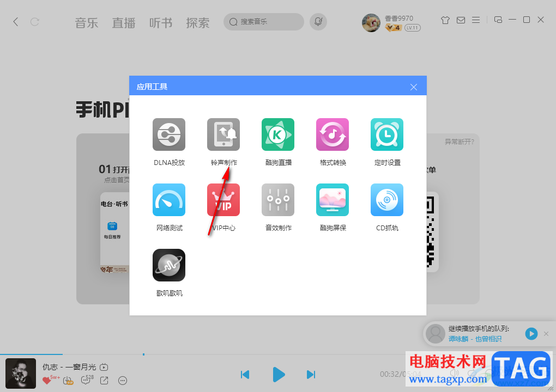Open the album cover of 一窗月光
Viewport: 556px width, 392px height.
[21, 373]
